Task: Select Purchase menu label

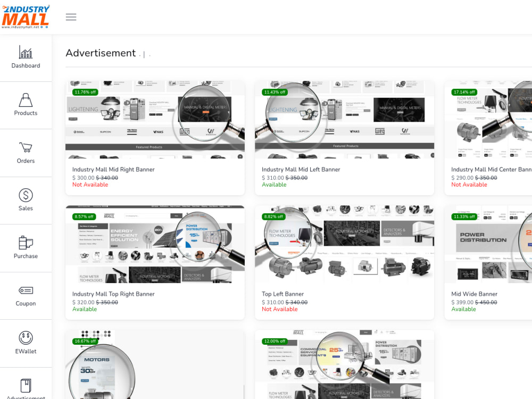Action: click(x=26, y=256)
